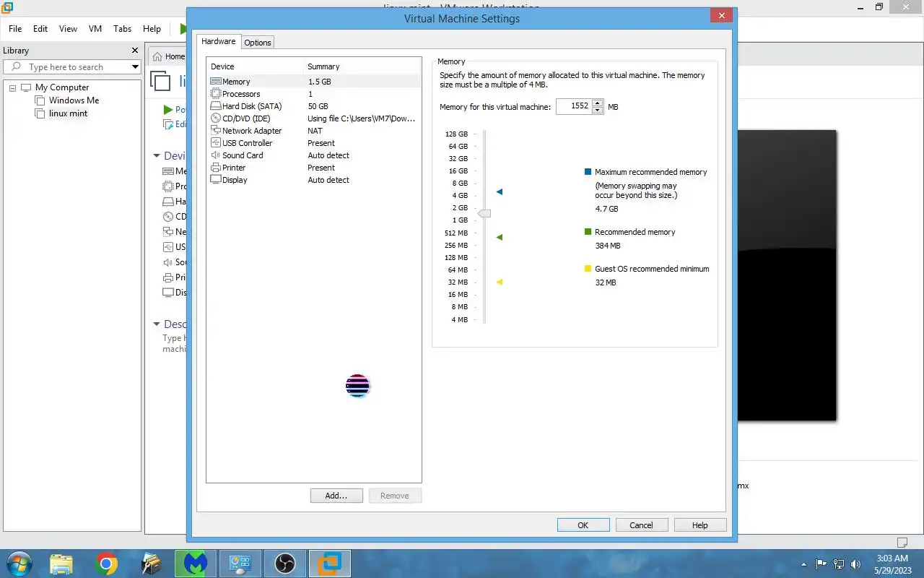Screen dimensions: 924x578
Task: Switch to the Hardware tab
Action: (x=218, y=41)
